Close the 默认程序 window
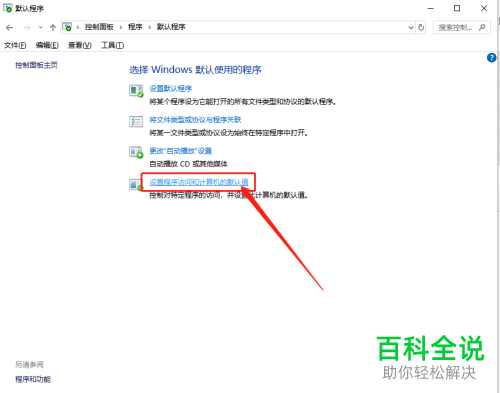The width and height of the screenshot is (500, 393). pos(484,8)
